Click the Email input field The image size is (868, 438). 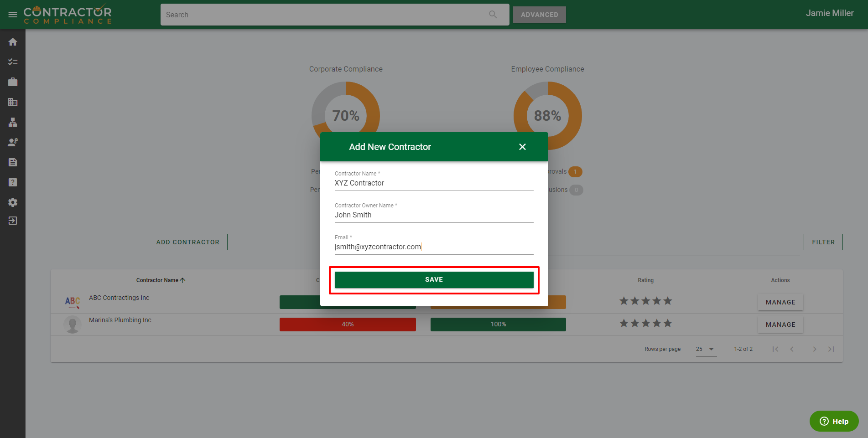433,247
